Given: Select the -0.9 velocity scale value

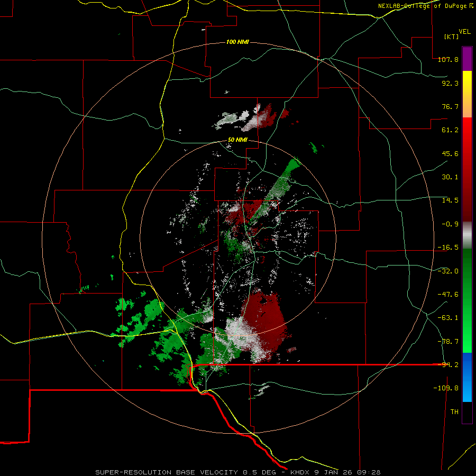Looking at the screenshot, I should click(450, 224).
